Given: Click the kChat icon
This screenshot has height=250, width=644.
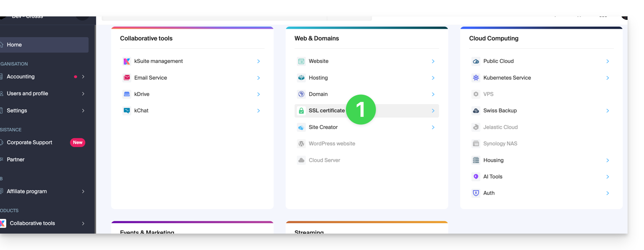Looking at the screenshot, I should coord(126,111).
